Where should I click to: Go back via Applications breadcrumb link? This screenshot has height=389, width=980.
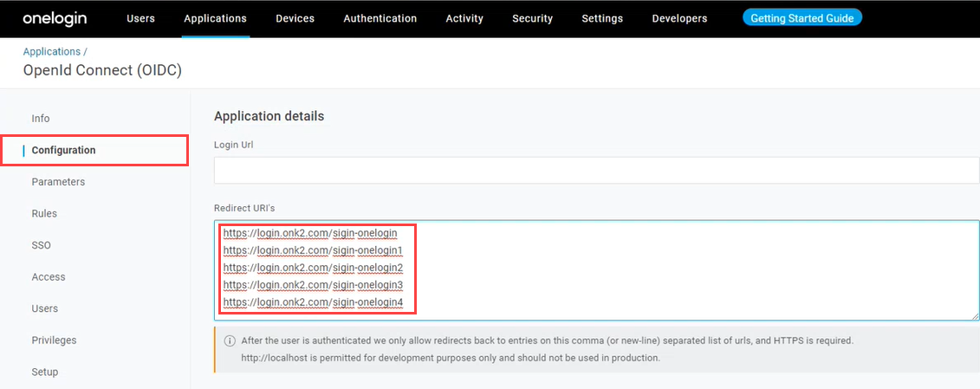point(52,51)
